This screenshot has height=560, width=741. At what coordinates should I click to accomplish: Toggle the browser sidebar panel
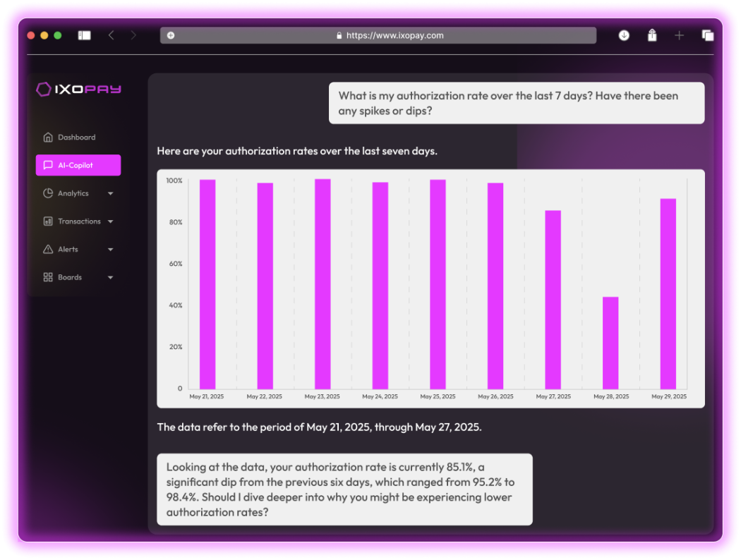coord(85,35)
